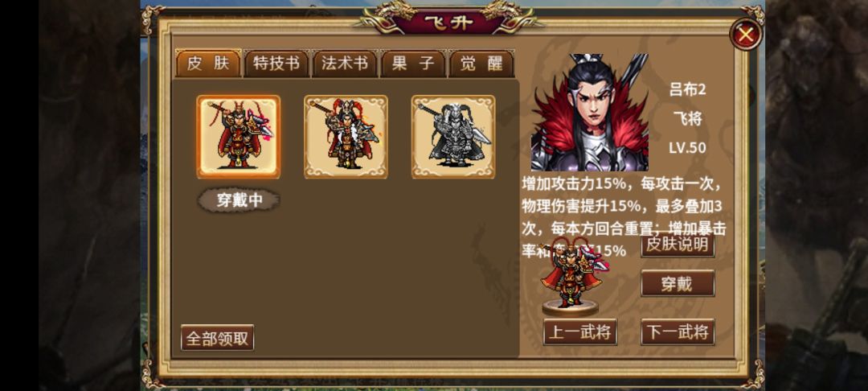The image size is (868, 391).
Task: Switch to the 觉醒 tab
Action: click(x=481, y=64)
